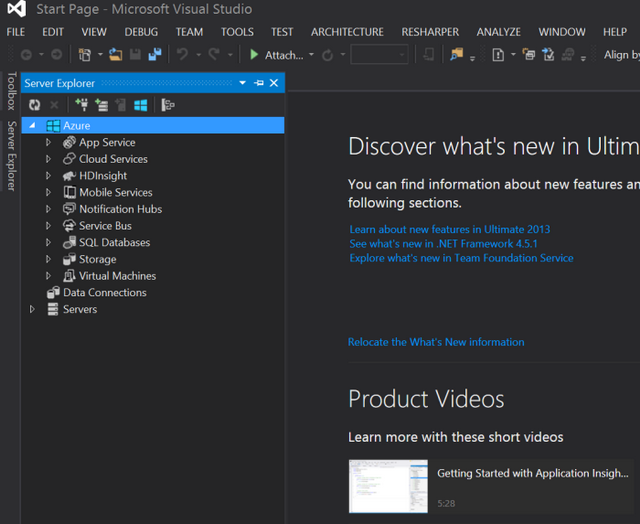
Task: Select the Notification Hubs tree item
Action: point(120,209)
